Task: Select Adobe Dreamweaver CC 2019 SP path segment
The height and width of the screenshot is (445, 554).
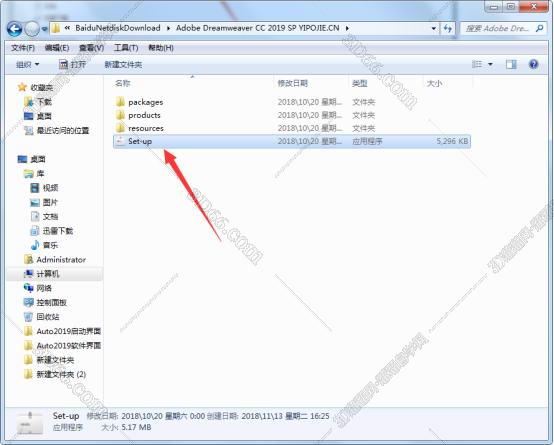Action: point(258,28)
